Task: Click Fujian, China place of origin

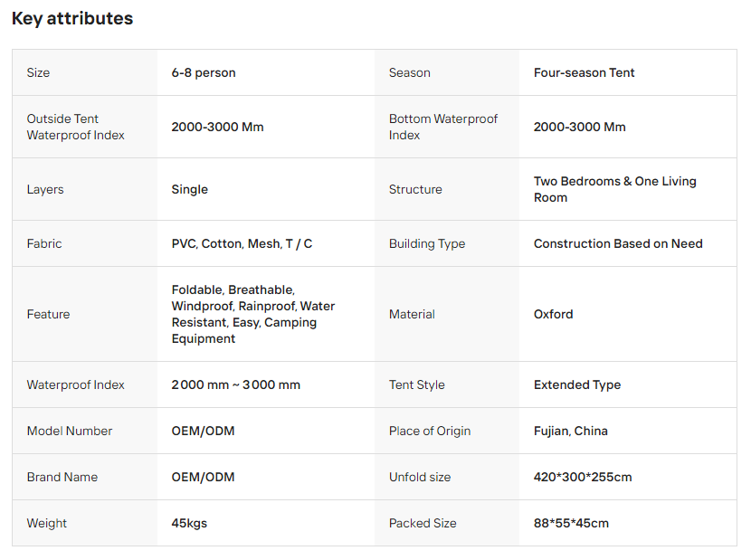Action: coord(571,431)
